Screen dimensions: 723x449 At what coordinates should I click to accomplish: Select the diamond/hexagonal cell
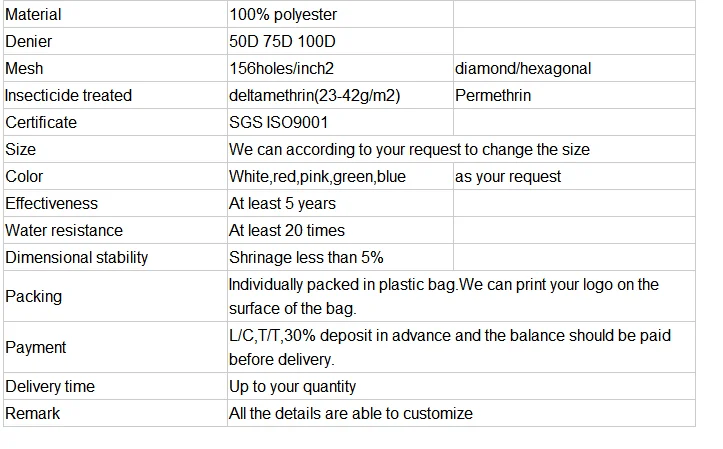click(523, 68)
